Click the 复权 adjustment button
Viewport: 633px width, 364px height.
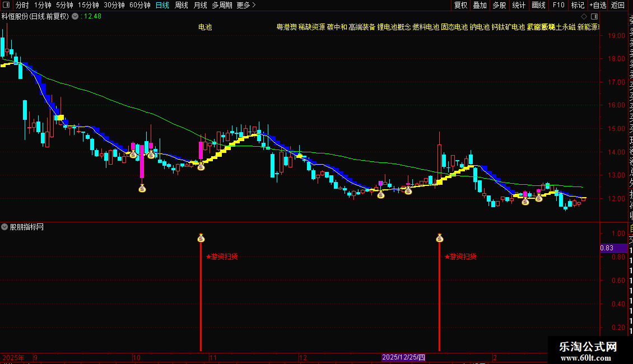point(460,5)
